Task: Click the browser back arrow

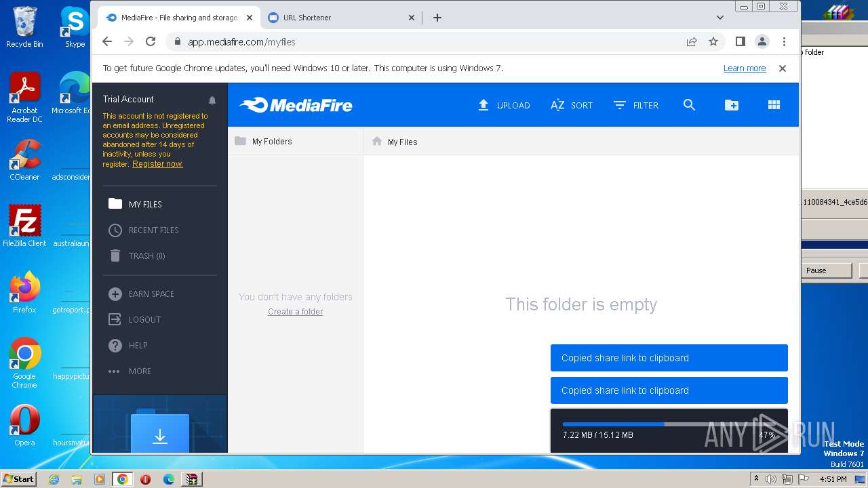Action: tap(107, 41)
